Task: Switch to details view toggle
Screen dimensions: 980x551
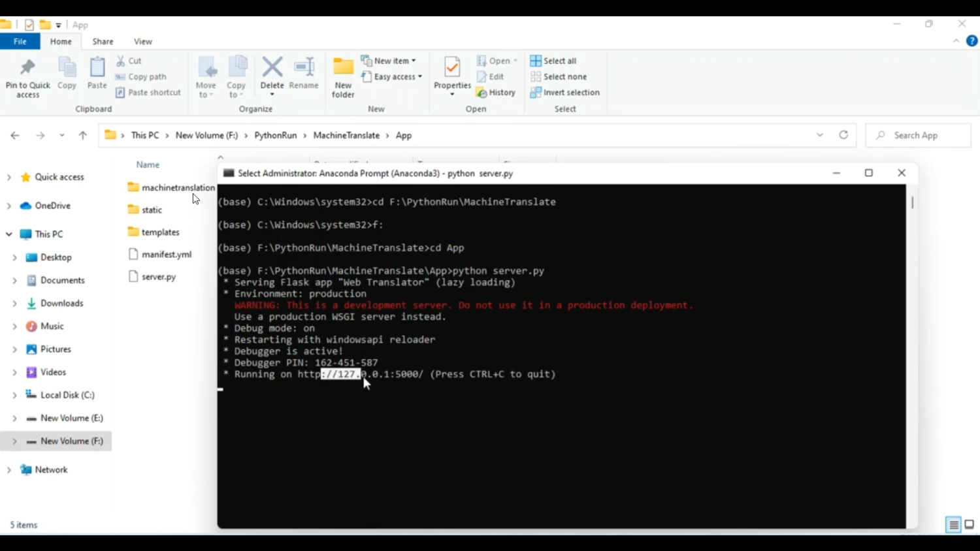Action: tap(953, 525)
